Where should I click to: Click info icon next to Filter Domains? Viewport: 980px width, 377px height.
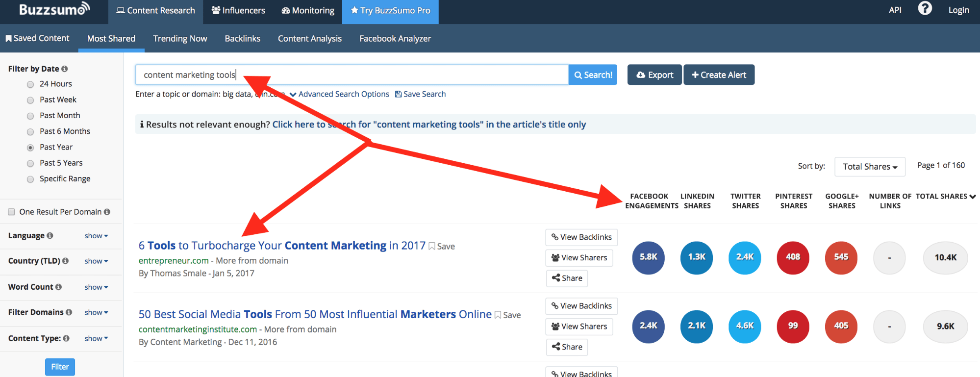click(x=69, y=312)
